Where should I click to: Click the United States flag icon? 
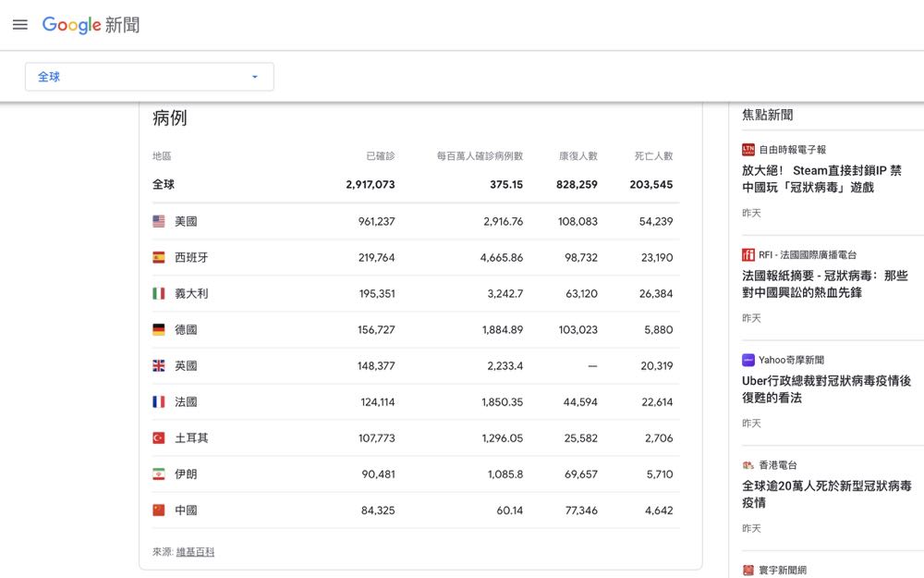coord(159,222)
